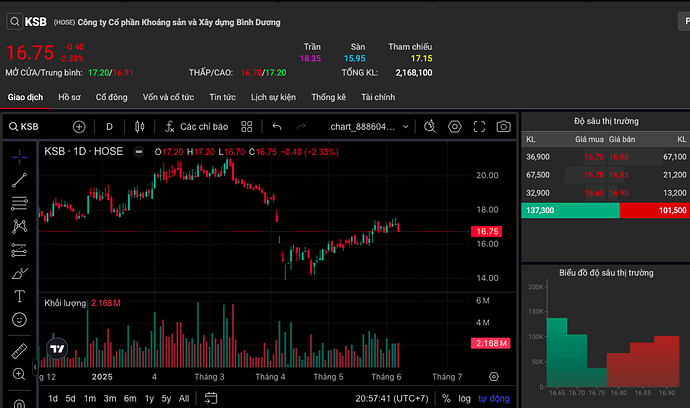
Task: Switch to the "Tin tức" tab
Action: pyautogui.click(x=222, y=97)
